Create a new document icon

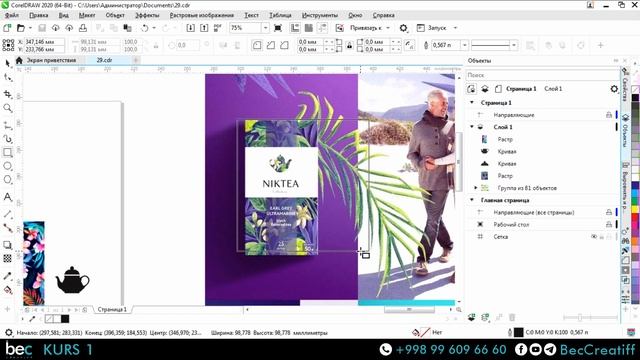pos(7,28)
